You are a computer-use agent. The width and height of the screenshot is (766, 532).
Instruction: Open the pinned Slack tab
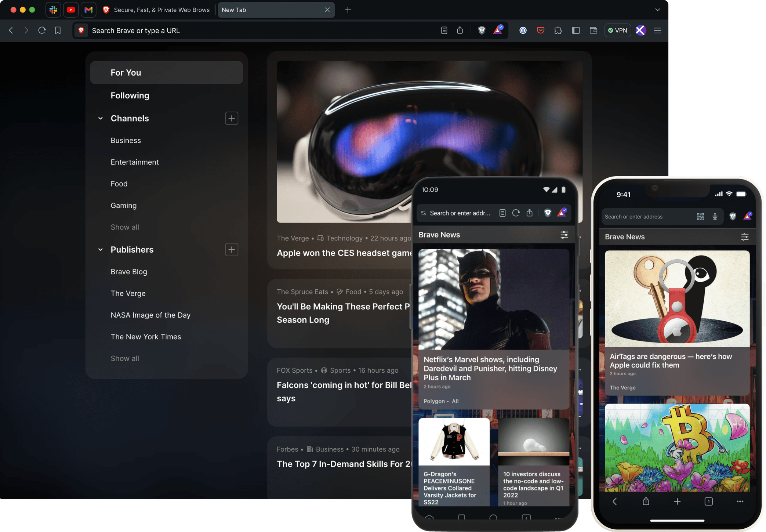tap(53, 10)
